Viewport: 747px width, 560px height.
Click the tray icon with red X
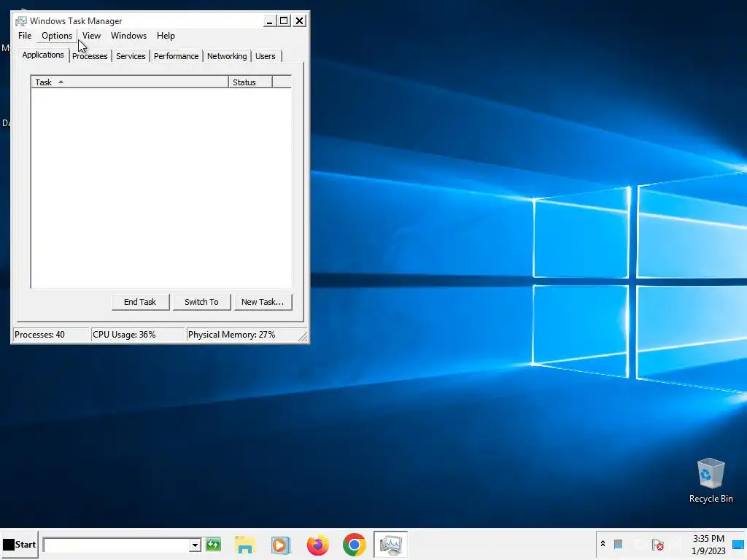tap(658, 544)
